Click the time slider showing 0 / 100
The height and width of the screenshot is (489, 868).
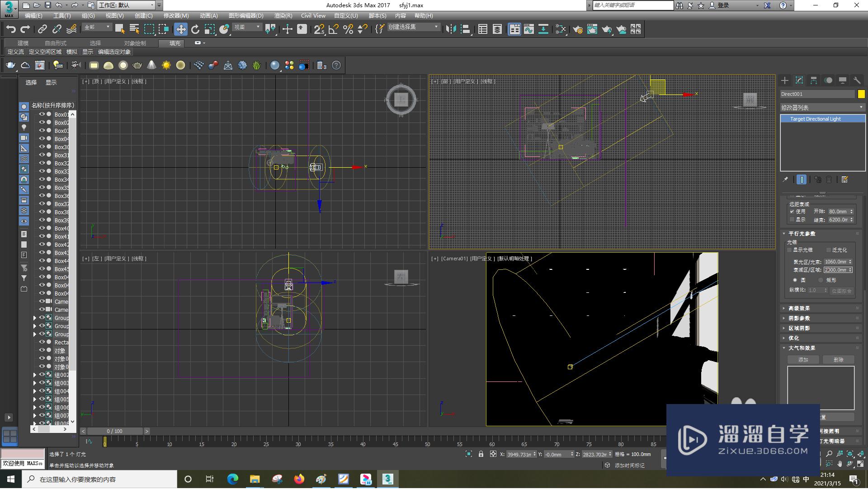[x=115, y=432]
